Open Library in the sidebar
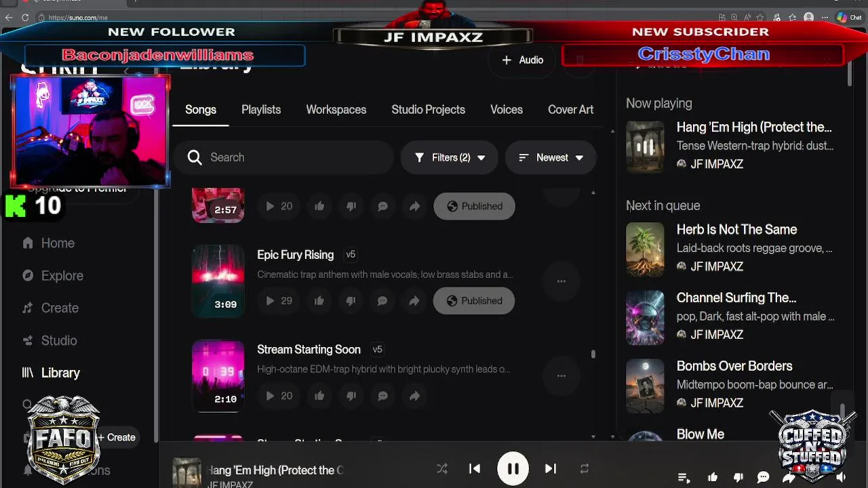 (x=52, y=373)
